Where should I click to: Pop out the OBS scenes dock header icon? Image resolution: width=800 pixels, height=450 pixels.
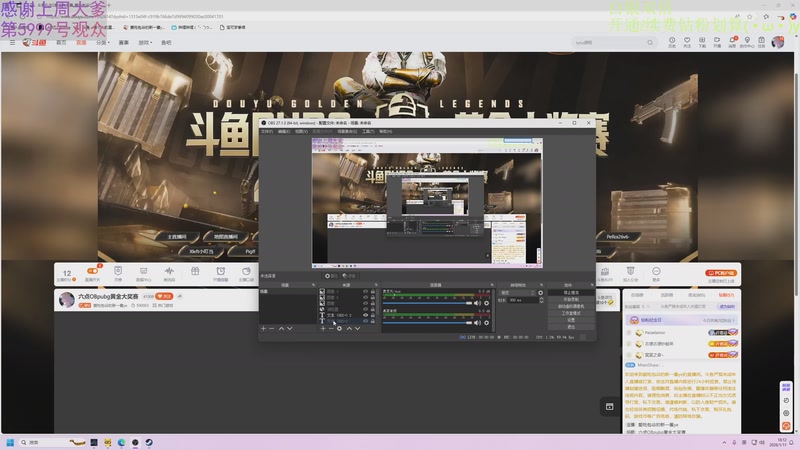[313, 285]
